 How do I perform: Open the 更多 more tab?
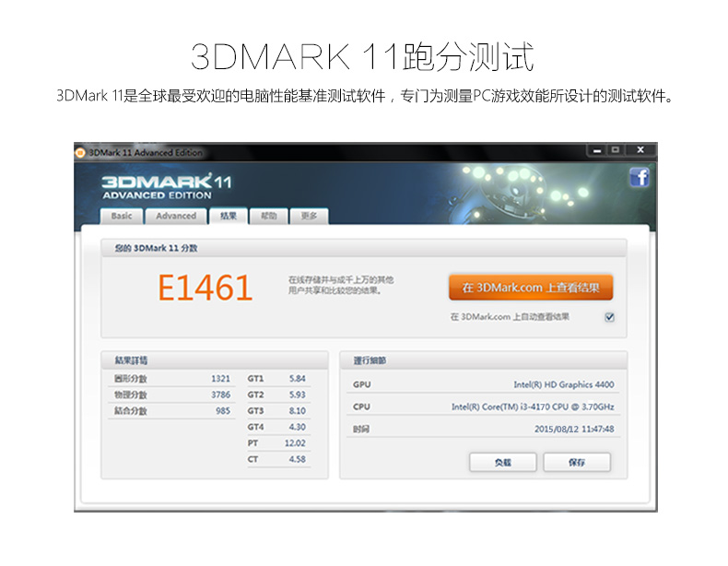tap(309, 216)
